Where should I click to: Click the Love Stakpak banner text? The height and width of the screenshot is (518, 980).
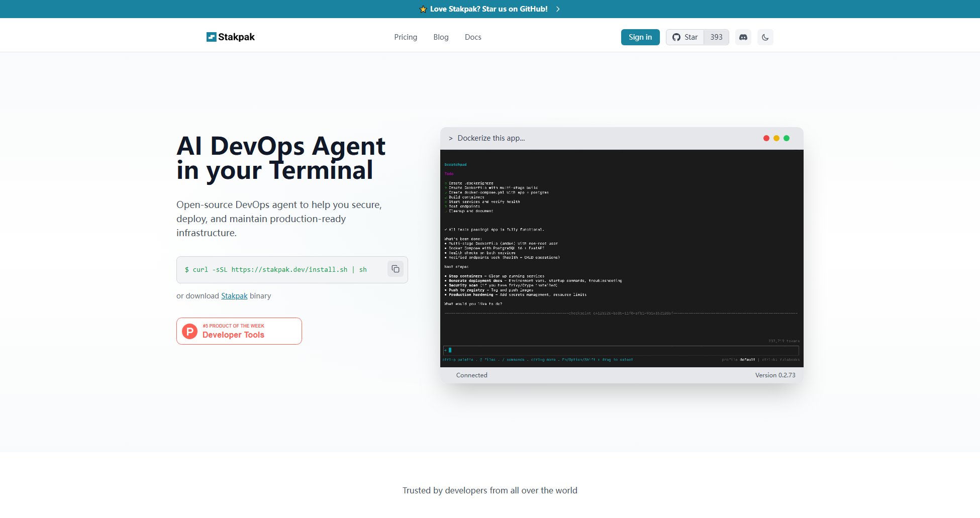(x=488, y=9)
